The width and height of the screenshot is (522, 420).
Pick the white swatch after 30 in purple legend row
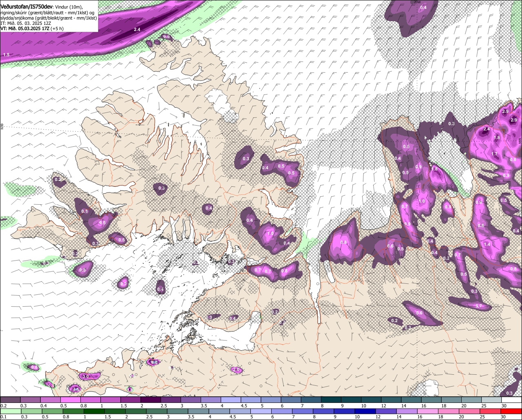click(512, 400)
